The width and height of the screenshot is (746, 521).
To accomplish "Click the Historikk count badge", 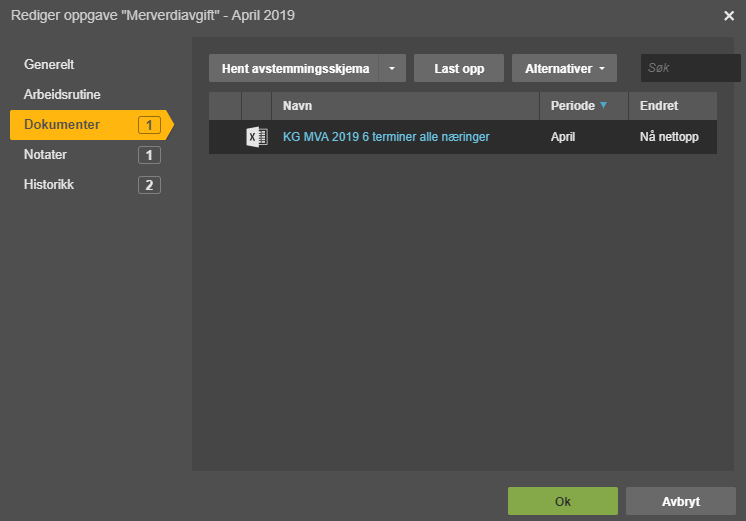I will (149, 185).
